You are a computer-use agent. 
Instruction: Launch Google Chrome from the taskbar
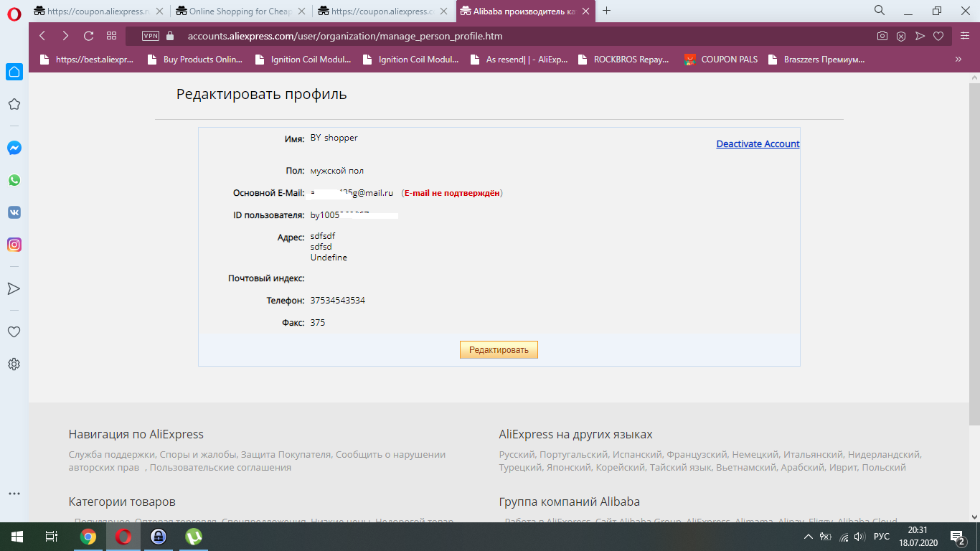(88, 537)
